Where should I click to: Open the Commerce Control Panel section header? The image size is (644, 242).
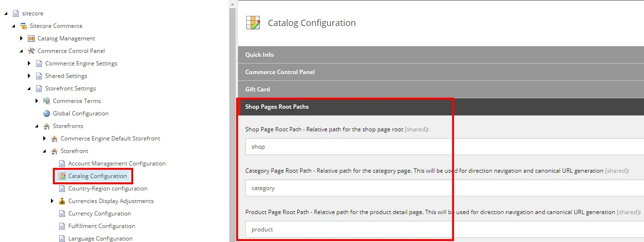441,72
